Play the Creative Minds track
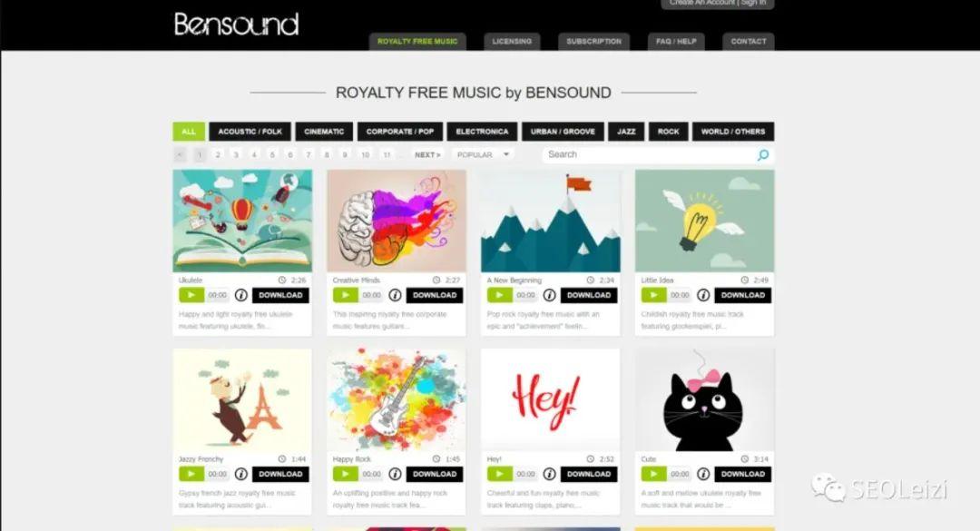This screenshot has height=531, width=980. [345, 295]
